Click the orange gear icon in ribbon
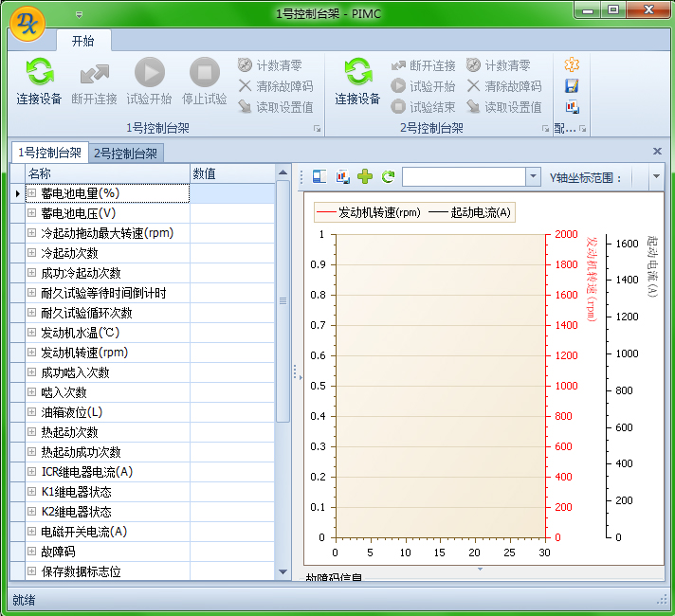This screenshot has height=616, width=675. [x=572, y=64]
